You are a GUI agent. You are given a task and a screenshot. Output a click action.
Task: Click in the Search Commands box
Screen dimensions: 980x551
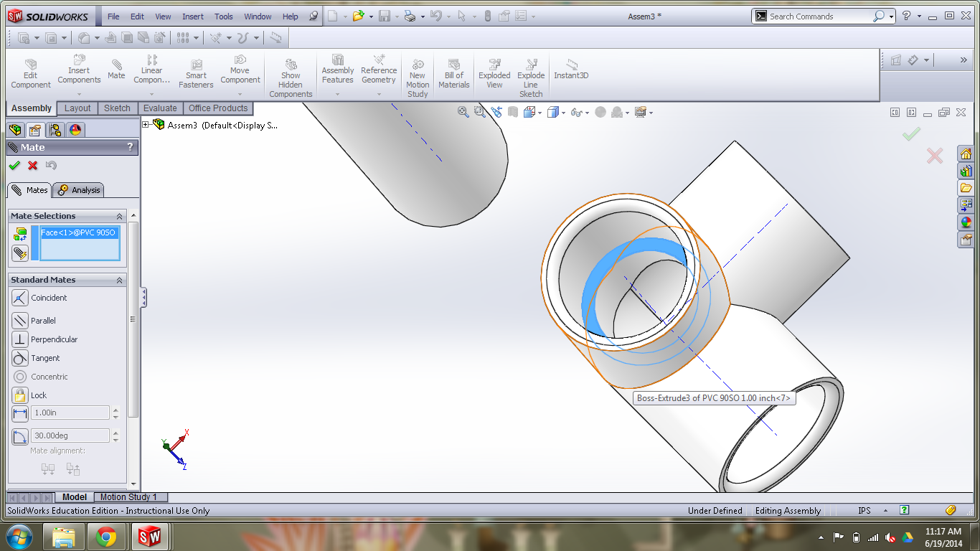click(820, 17)
